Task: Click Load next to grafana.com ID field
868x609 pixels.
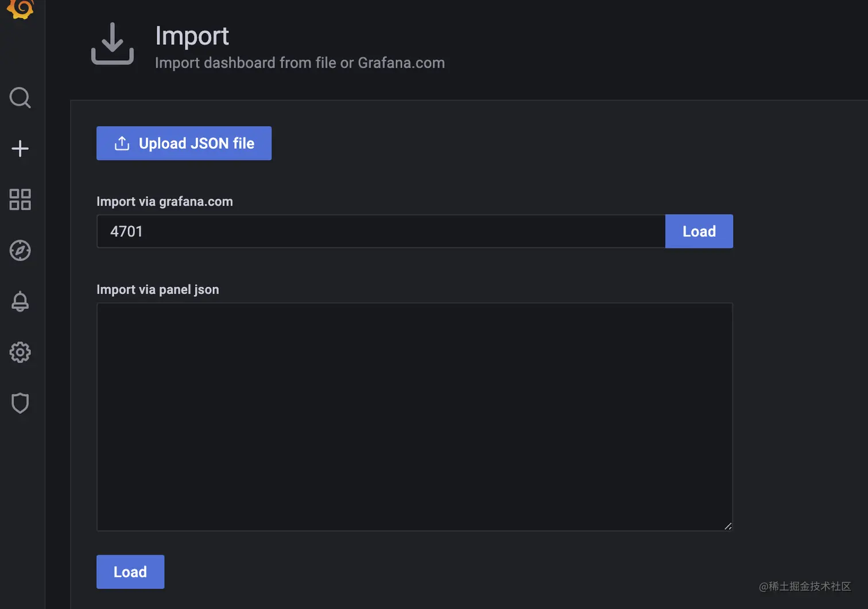Action: point(699,231)
